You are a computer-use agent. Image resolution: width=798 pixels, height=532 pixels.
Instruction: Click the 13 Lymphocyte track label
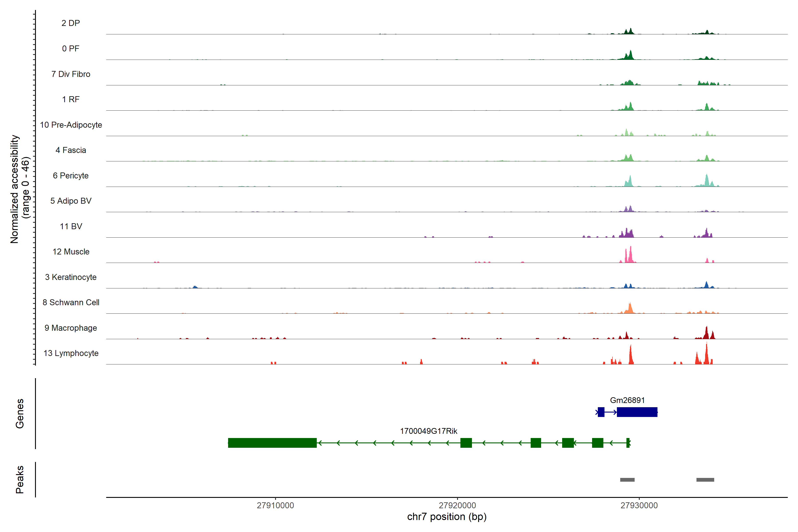point(71,353)
